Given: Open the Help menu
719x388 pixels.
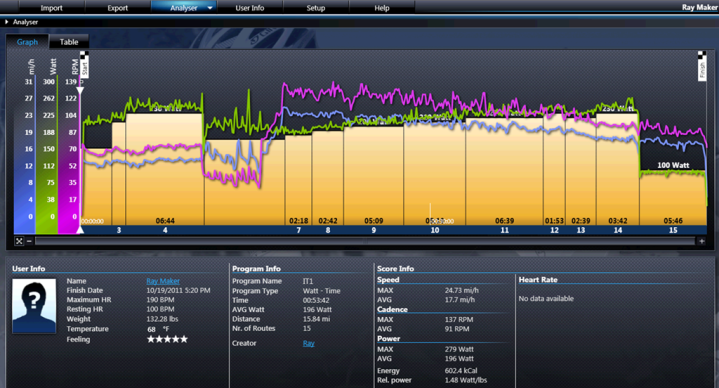Looking at the screenshot, I should coord(382,8).
